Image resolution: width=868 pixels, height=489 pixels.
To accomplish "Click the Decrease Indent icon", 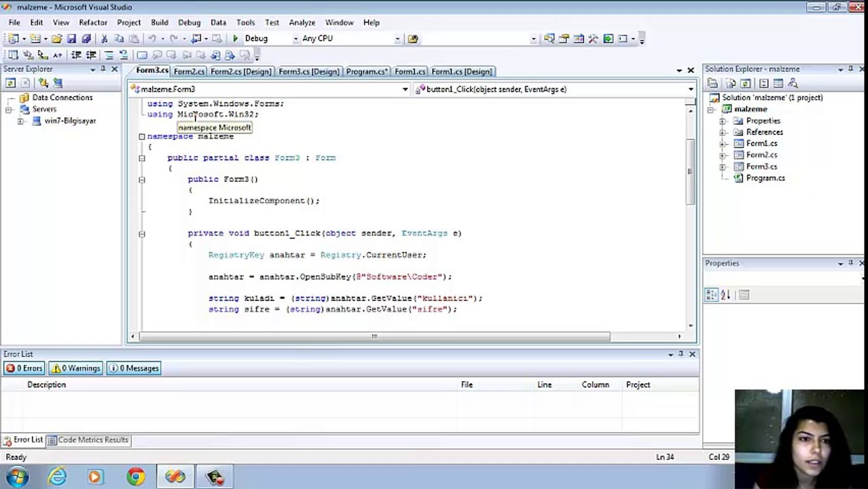I will 76,55.
